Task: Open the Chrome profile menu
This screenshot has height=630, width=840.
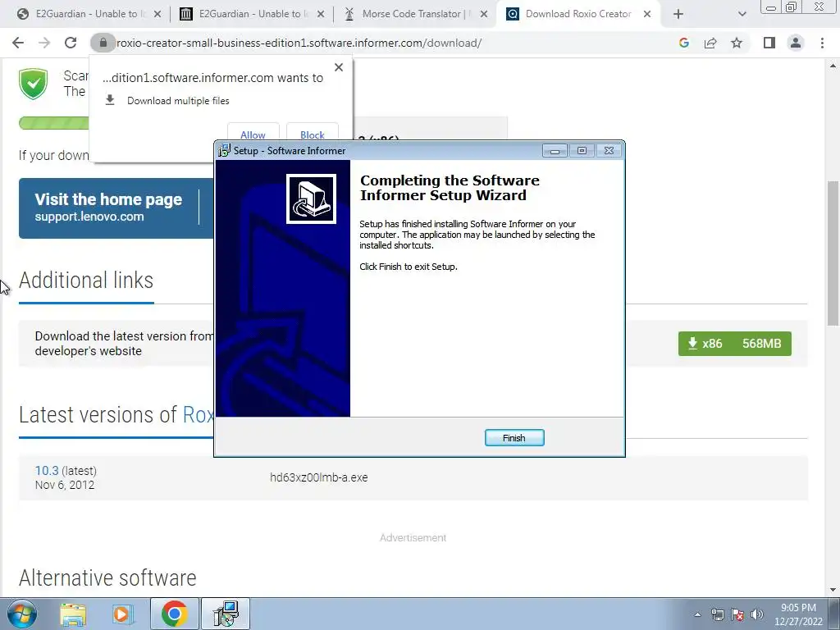Action: pyautogui.click(x=796, y=43)
